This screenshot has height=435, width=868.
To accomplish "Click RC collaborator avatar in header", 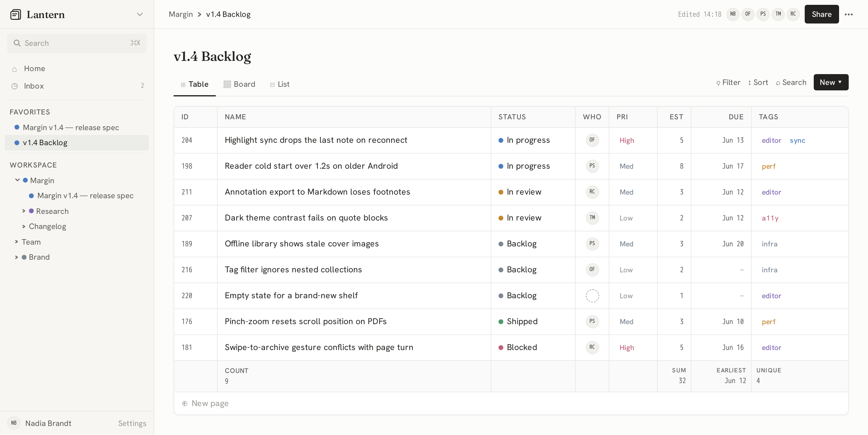I will 793,14.
